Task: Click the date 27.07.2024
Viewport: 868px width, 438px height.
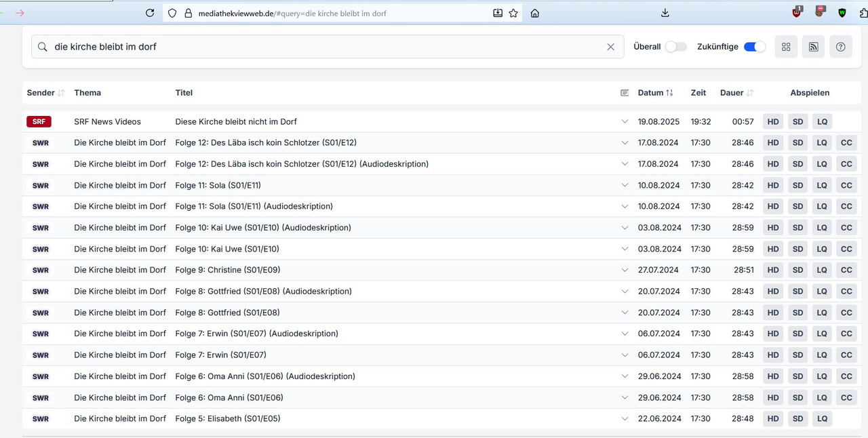Action: tap(658, 270)
